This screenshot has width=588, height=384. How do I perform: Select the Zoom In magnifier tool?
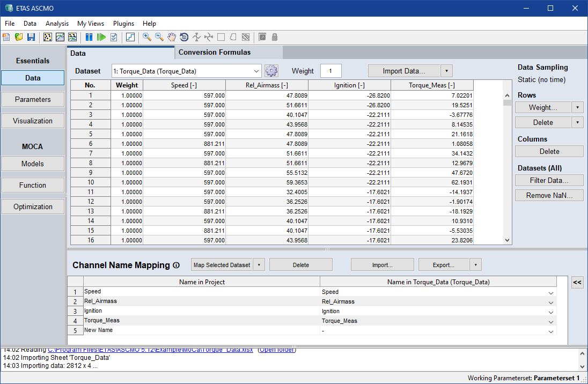tap(147, 37)
